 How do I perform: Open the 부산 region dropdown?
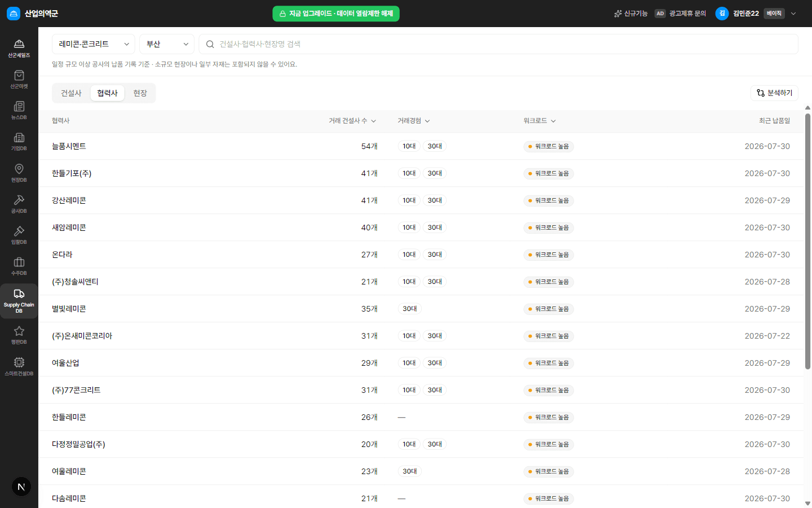pos(167,44)
